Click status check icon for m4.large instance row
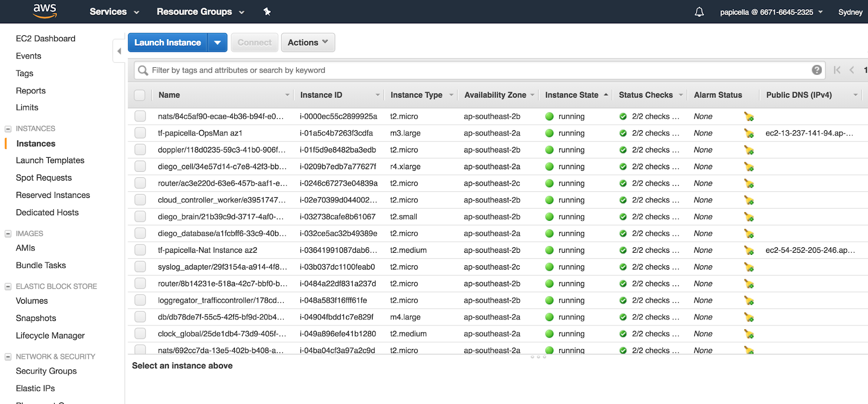Image resolution: width=868 pixels, height=404 pixels. (623, 317)
